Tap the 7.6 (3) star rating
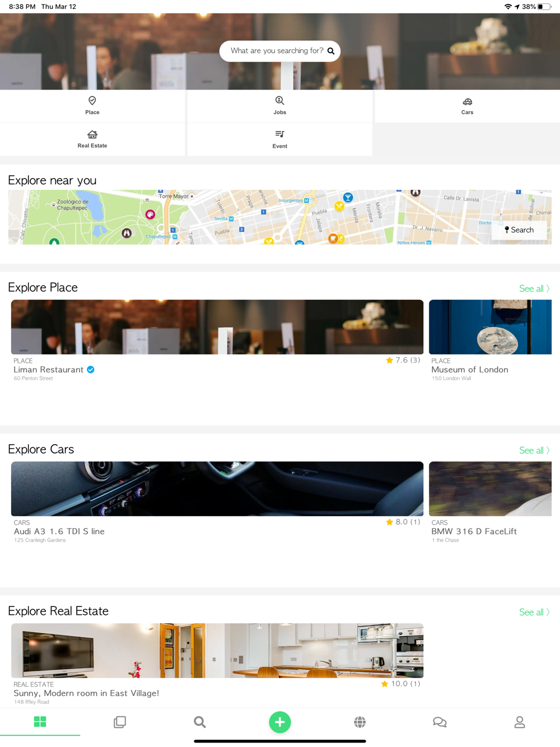Screen dimensions: 560x747 tap(403, 360)
